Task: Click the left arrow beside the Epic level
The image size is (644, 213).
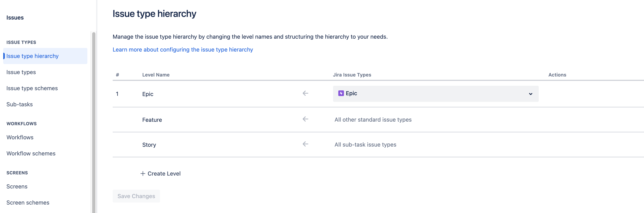Action: point(305,93)
